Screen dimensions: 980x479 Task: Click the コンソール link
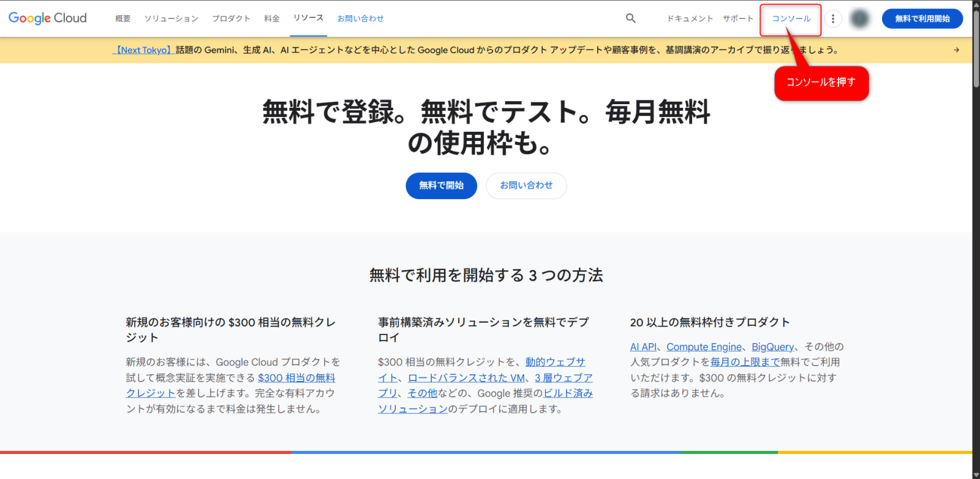click(791, 19)
